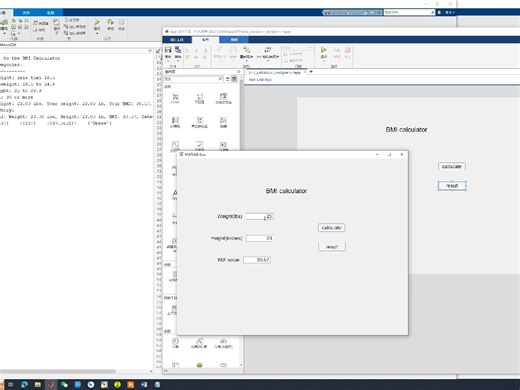Click the Height(inches) input field in running app
Screen dimensions: 520x390
260,238
